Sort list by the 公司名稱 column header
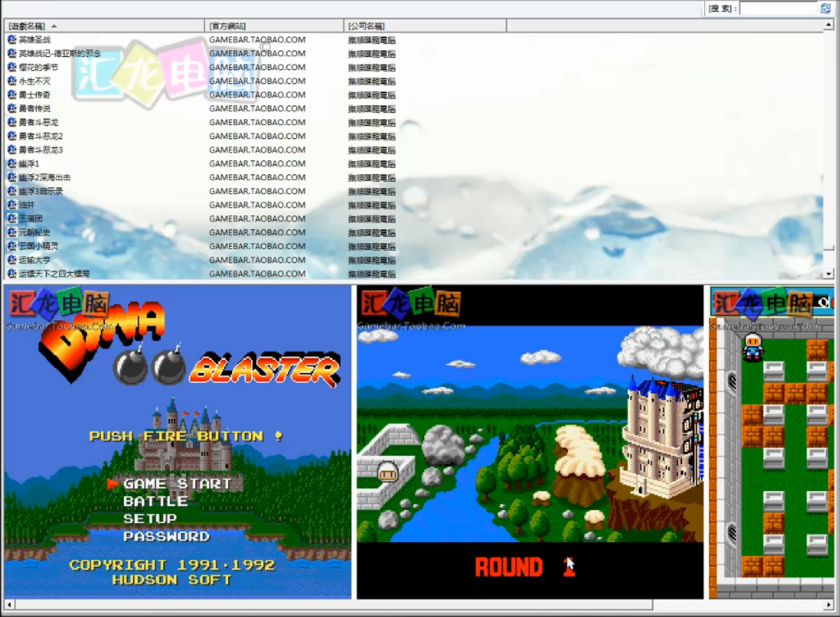The height and width of the screenshot is (617, 840). [x=424, y=26]
